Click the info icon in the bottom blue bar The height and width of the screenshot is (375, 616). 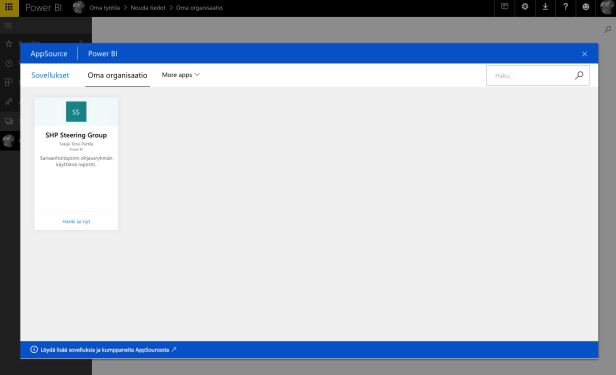pyautogui.click(x=34, y=349)
